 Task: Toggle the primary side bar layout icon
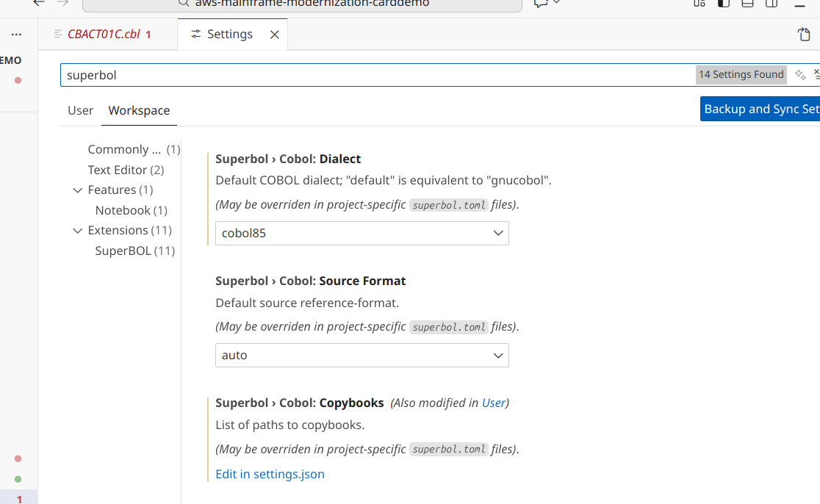click(724, 3)
